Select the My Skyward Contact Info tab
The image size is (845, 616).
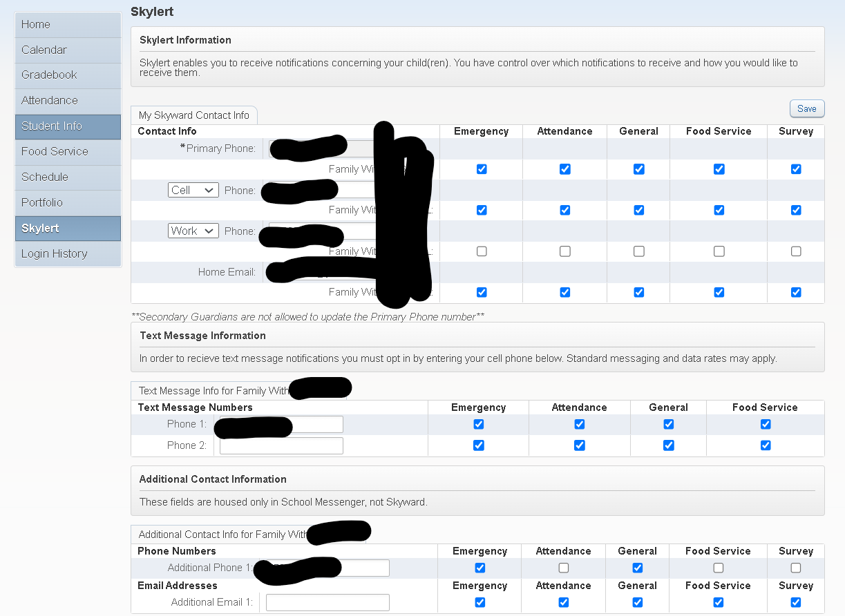(x=194, y=115)
